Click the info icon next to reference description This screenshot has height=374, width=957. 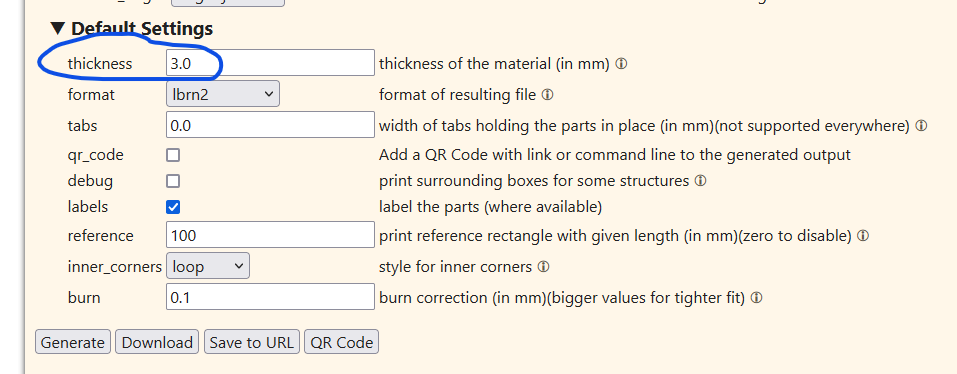(x=863, y=236)
